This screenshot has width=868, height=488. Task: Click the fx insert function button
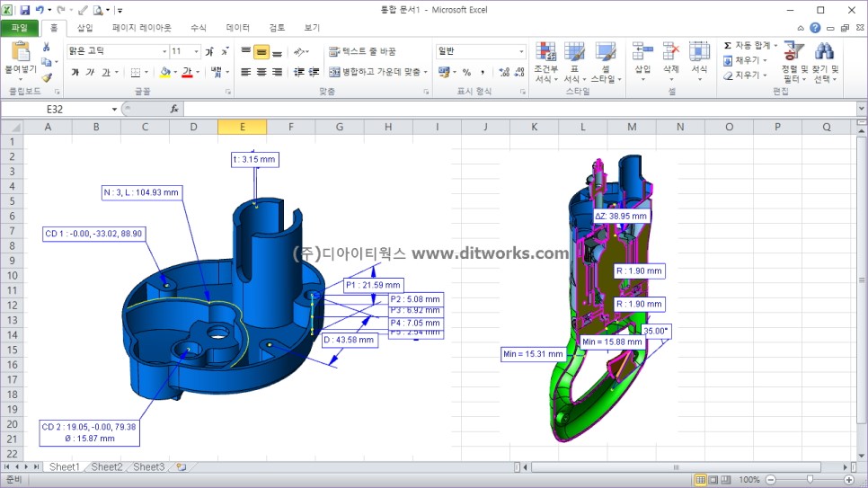tap(174, 109)
